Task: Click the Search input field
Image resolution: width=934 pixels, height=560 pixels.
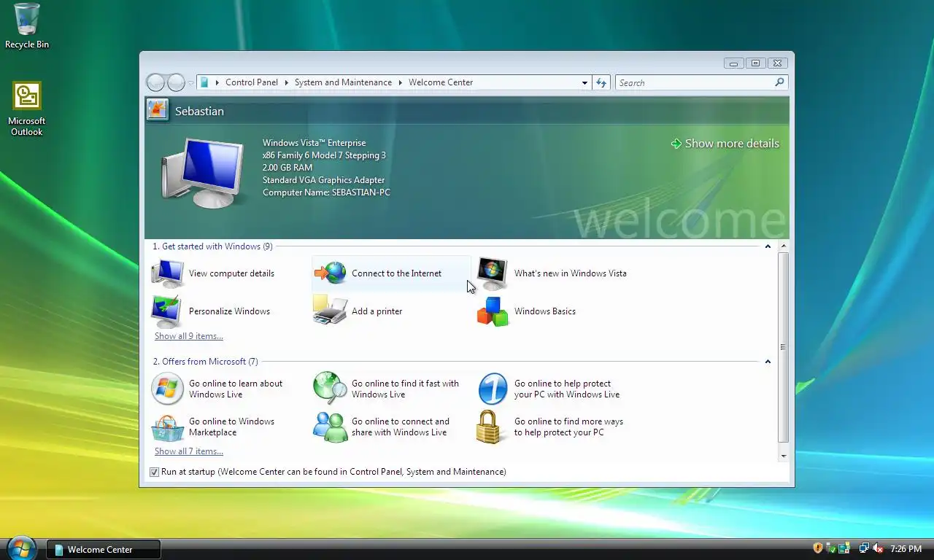Action: tap(695, 82)
